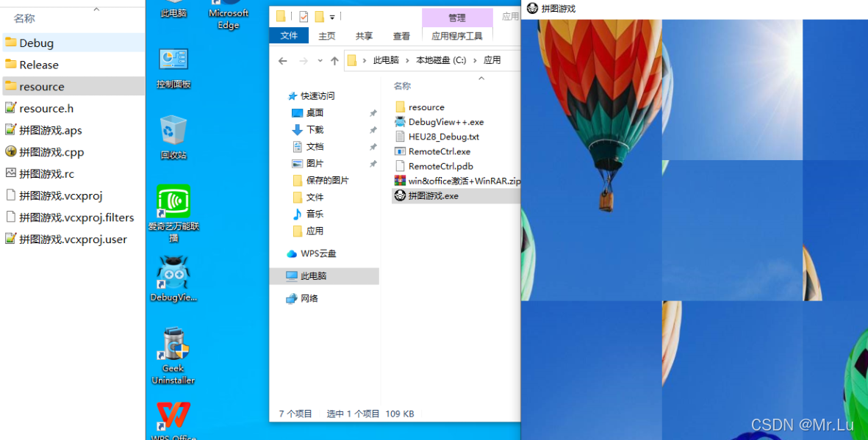
Task: Click Explorer forward navigation arrow
Action: 304,61
